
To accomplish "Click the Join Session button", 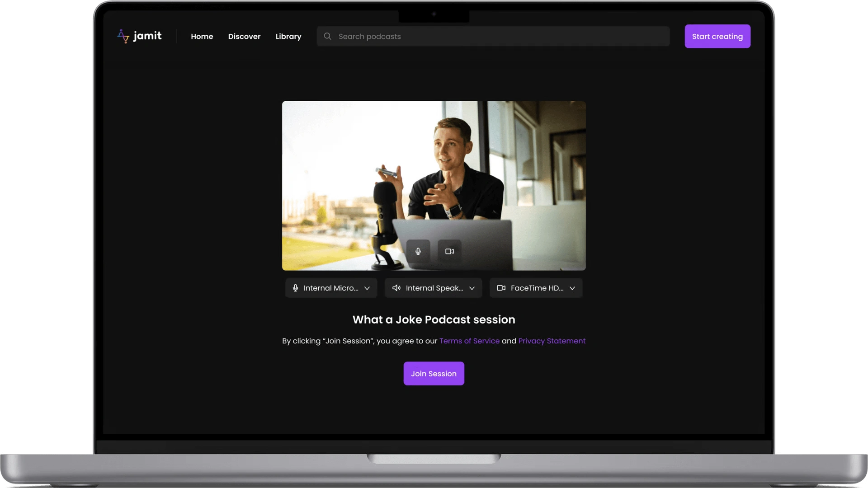I will tap(434, 374).
